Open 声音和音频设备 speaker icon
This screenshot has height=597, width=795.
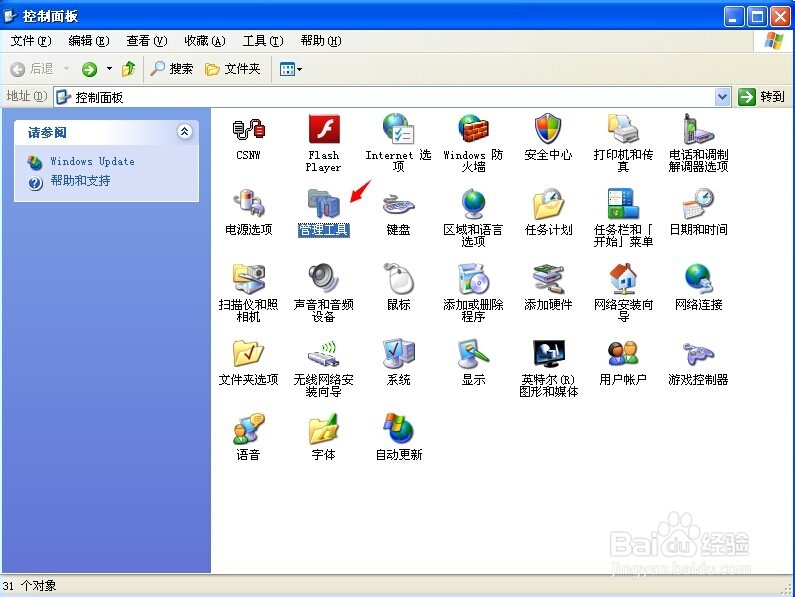323,279
